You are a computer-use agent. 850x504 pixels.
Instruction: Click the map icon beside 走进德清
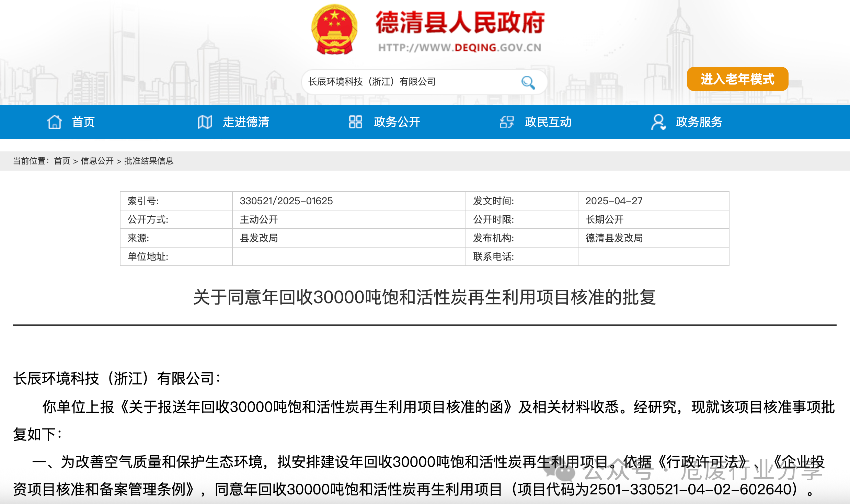[205, 122]
